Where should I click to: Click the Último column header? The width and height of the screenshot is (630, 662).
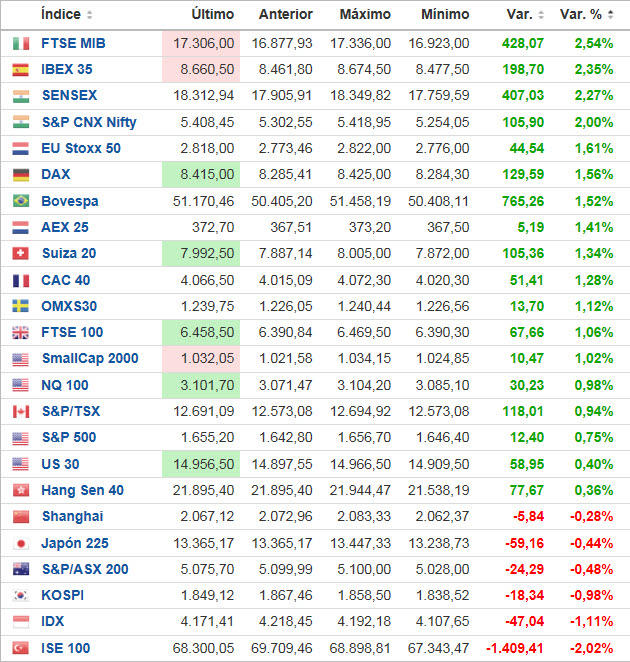click(x=212, y=15)
